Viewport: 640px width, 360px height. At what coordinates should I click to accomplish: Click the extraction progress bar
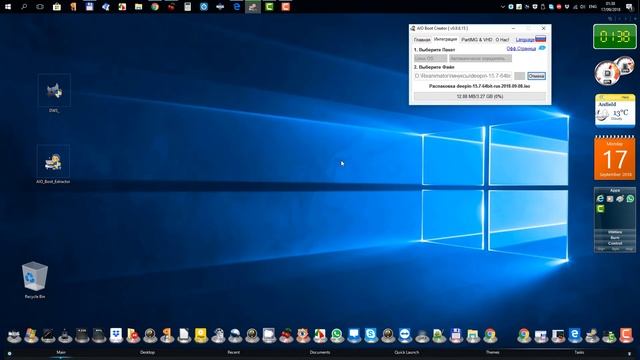480,96
